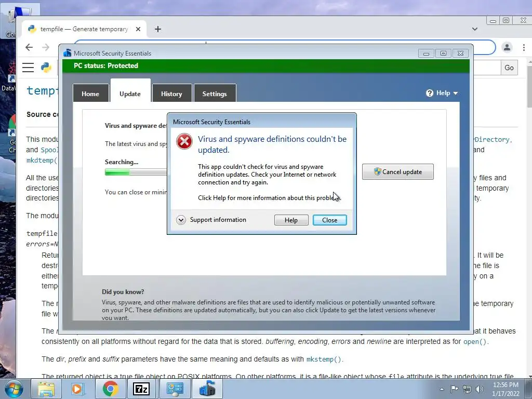The width and height of the screenshot is (532, 399).
Task: Click 'Searching...' status text
Action: (122, 162)
